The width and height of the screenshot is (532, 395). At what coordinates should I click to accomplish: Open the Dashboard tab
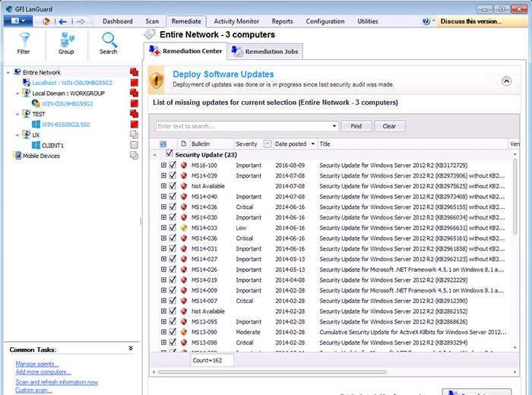click(118, 21)
